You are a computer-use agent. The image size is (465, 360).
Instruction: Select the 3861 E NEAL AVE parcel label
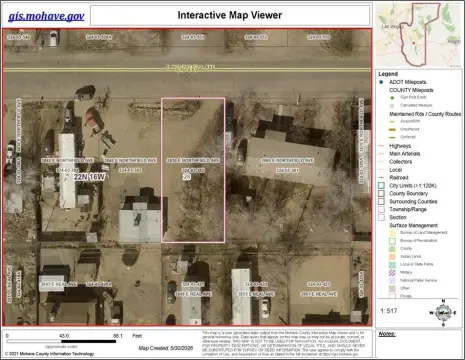[x=319, y=294]
